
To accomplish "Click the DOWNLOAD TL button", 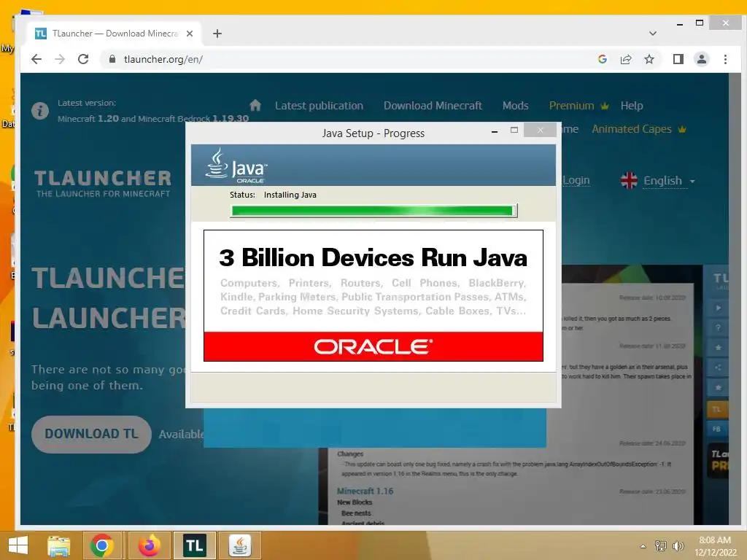I will (x=91, y=434).
